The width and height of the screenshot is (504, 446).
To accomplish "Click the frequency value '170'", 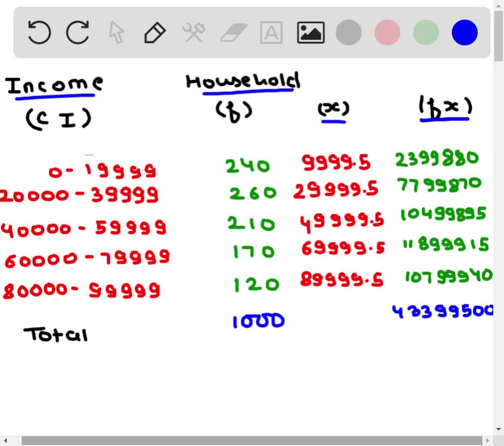I will pos(253,252).
